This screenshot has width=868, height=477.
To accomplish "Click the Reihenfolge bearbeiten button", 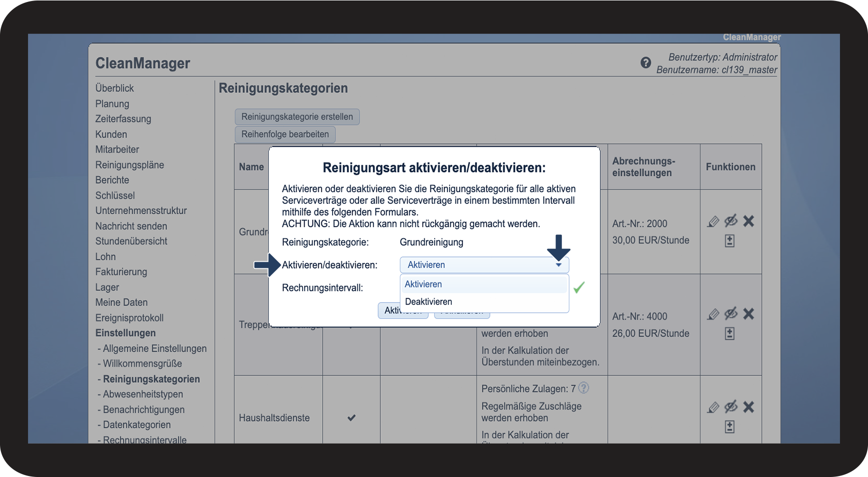I will (x=285, y=134).
